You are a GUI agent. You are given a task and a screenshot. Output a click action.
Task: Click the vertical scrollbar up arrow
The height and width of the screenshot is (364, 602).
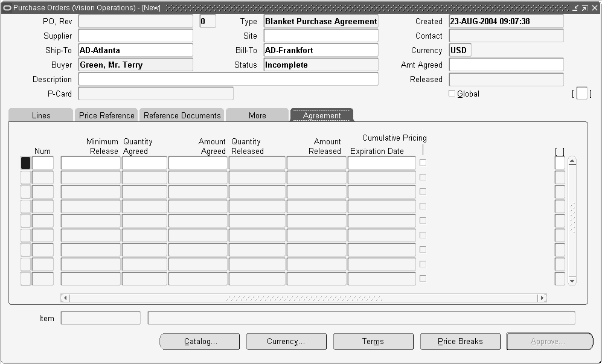572,161
